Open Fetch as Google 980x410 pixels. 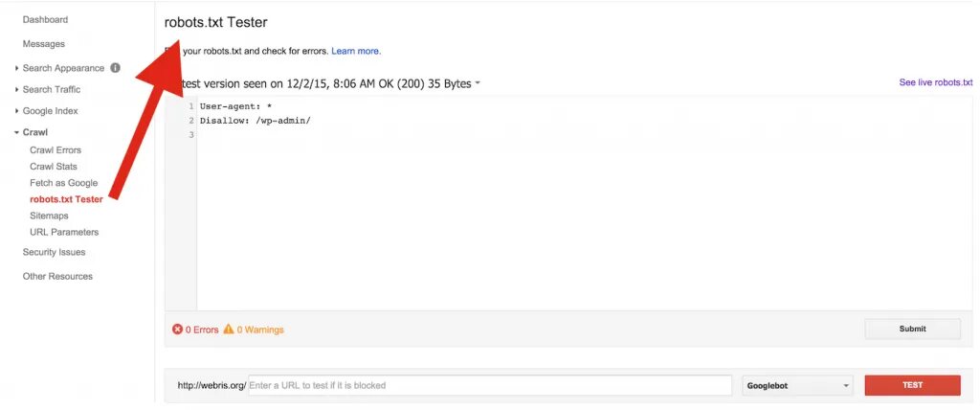click(x=64, y=183)
